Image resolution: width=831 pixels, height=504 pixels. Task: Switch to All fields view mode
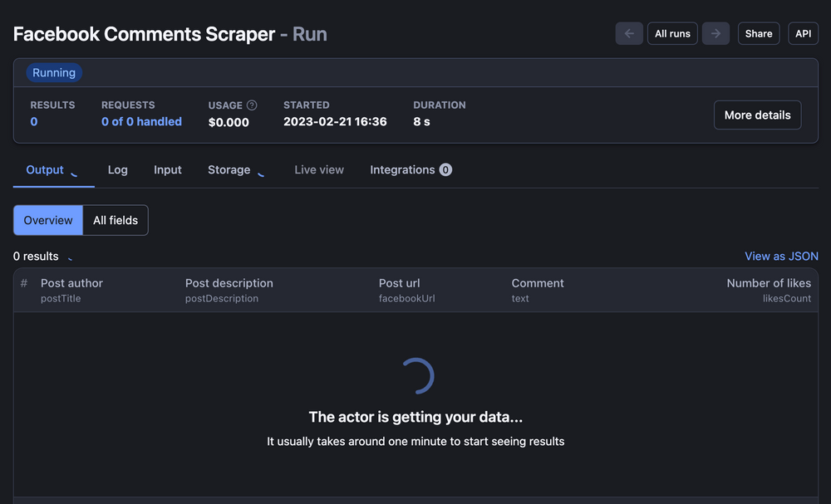116,220
